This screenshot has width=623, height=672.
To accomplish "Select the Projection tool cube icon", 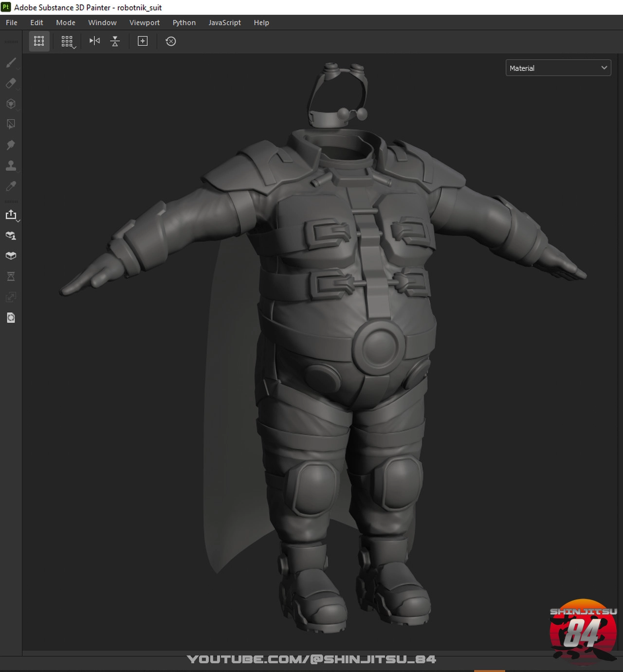I will (11, 104).
